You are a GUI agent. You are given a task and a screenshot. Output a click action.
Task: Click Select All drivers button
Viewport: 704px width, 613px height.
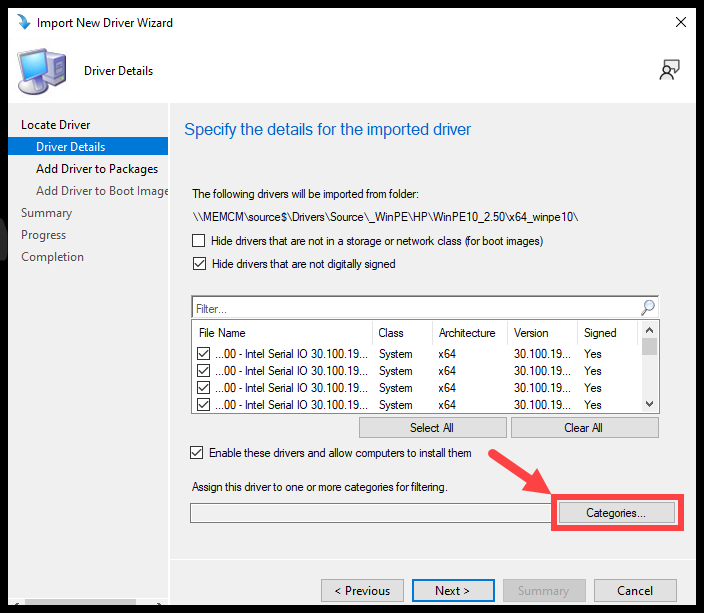point(432,428)
